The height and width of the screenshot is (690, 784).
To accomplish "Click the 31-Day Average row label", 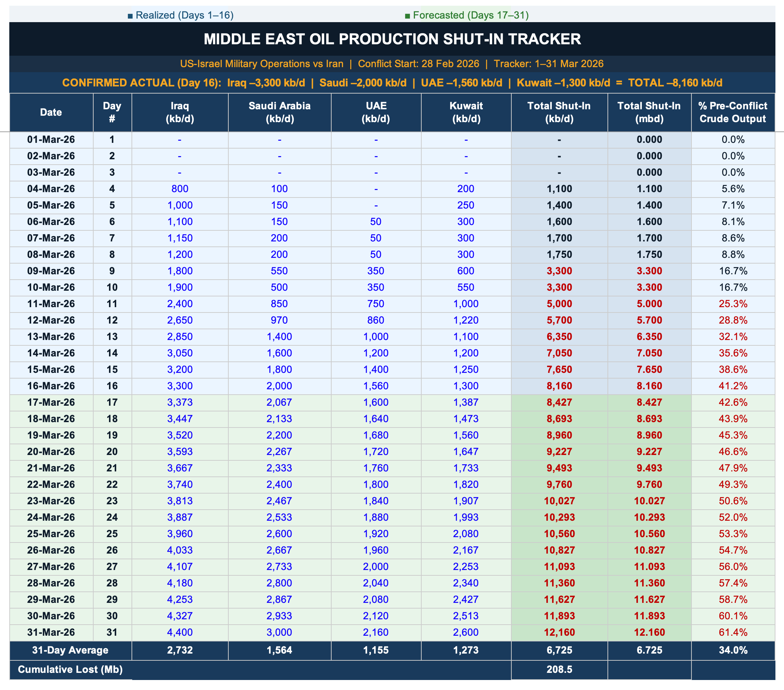I will coord(70,650).
